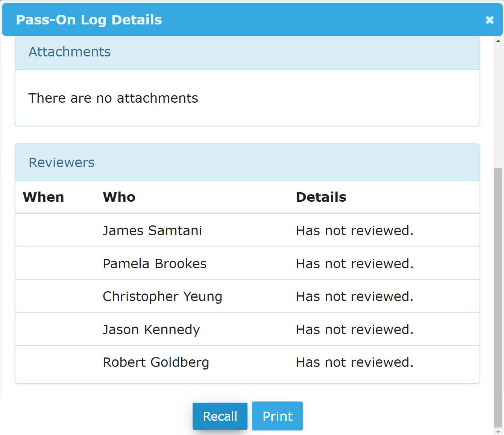This screenshot has height=435, width=504.
Task: Select reviewer James Samtani
Action: click(152, 231)
